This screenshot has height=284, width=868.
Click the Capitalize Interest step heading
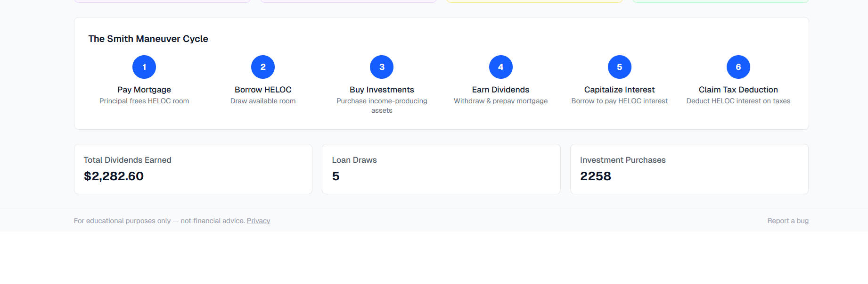click(619, 90)
